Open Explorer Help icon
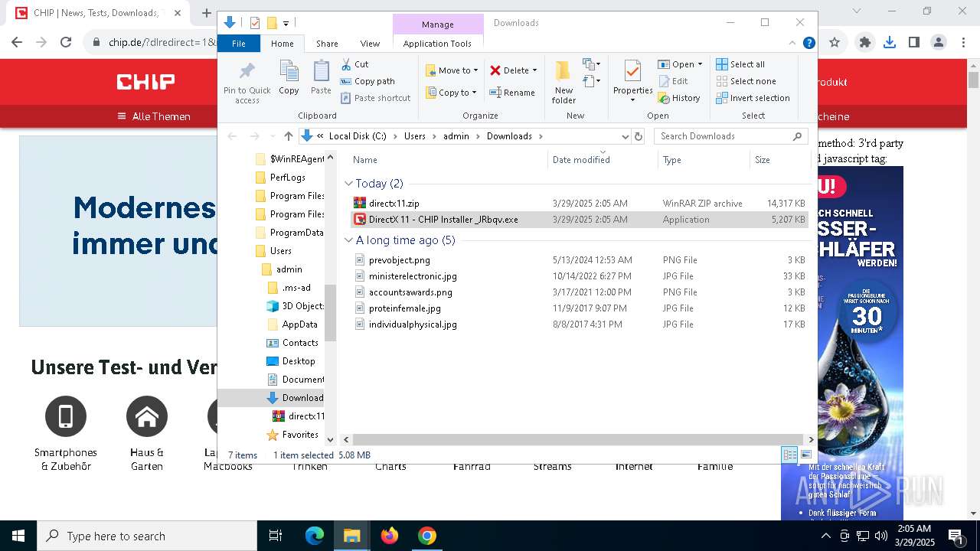 pyautogui.click(x=808, y=44)
